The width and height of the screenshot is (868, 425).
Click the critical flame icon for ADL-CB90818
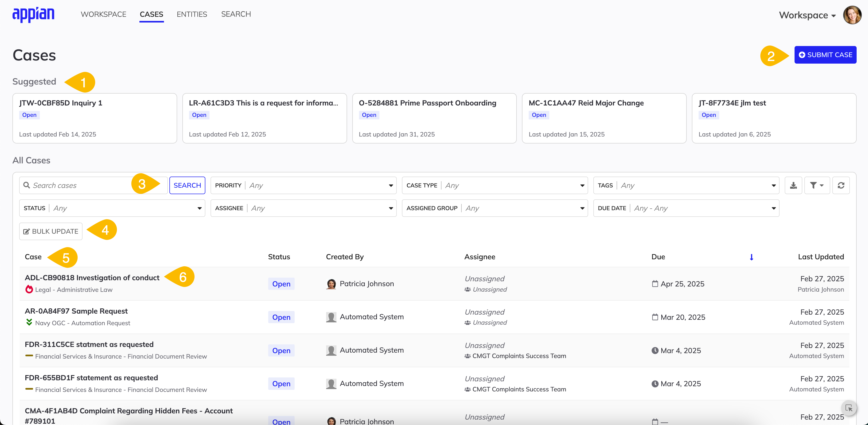29,289
